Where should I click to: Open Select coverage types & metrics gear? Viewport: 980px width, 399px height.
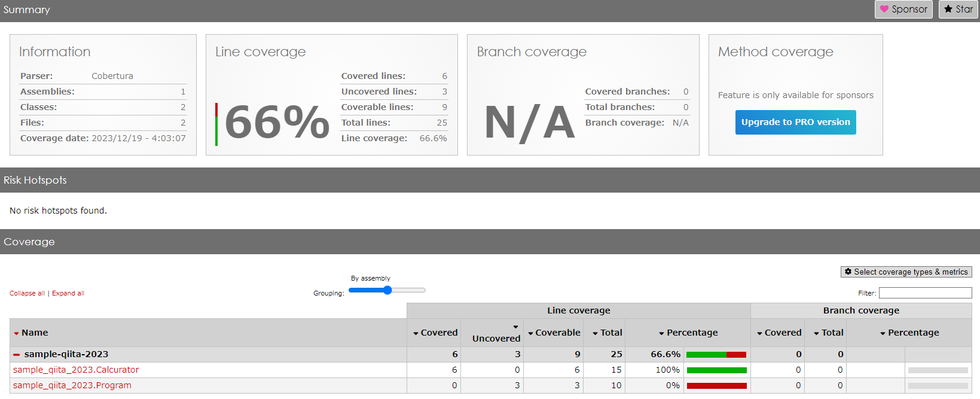click(906, 272)
